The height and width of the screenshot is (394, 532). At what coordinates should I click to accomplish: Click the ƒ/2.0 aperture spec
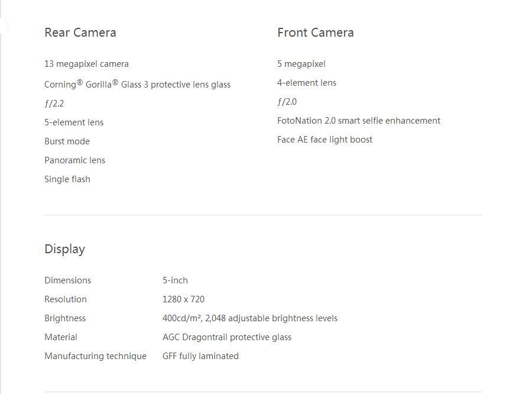(287, 102)
